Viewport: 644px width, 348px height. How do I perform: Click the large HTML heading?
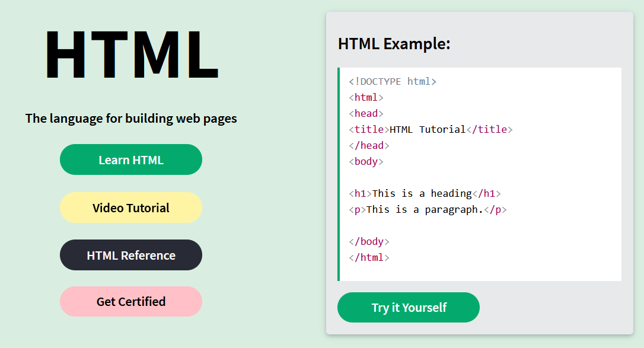pos(132,55)
